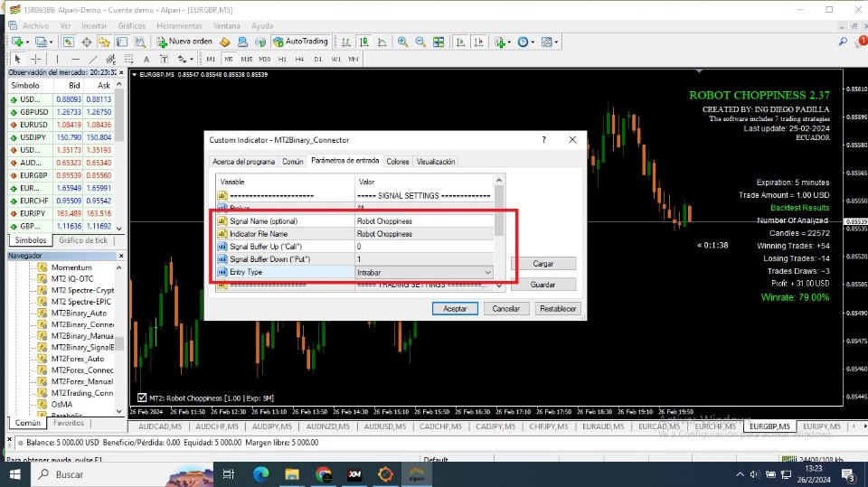Select the cursor arrow tool
The image size is (868, 487).
[x=17, y=59]
